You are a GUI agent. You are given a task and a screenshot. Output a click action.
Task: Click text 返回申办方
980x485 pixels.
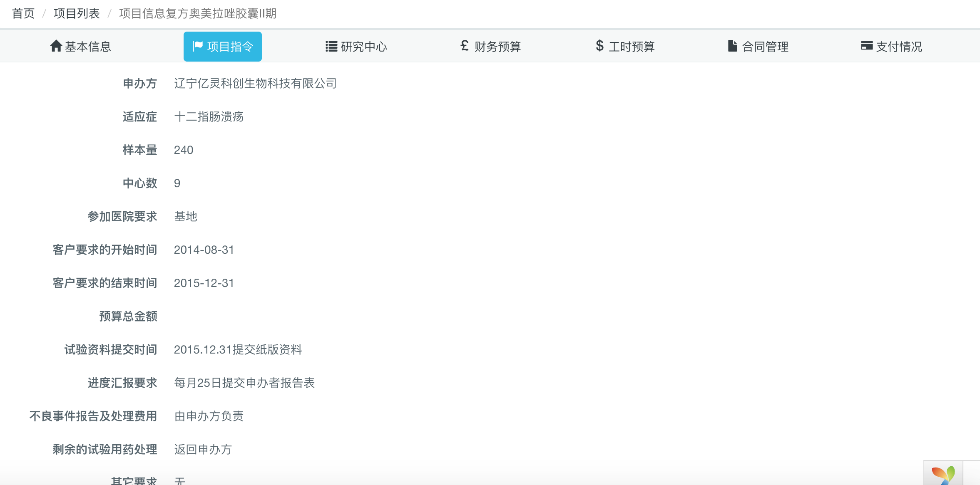coord(203,449)
